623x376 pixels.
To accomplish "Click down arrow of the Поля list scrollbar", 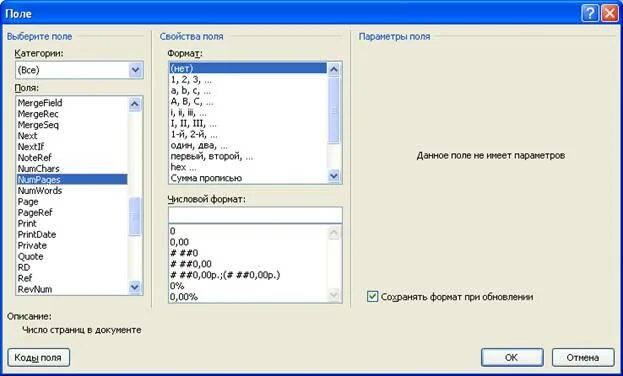I will [135, 287].
